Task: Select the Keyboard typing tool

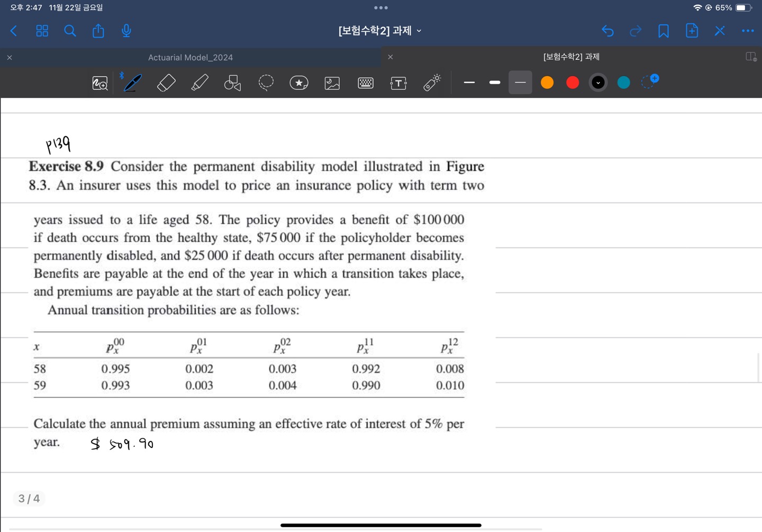Action: pyautogui.click(x=366, y=83)
